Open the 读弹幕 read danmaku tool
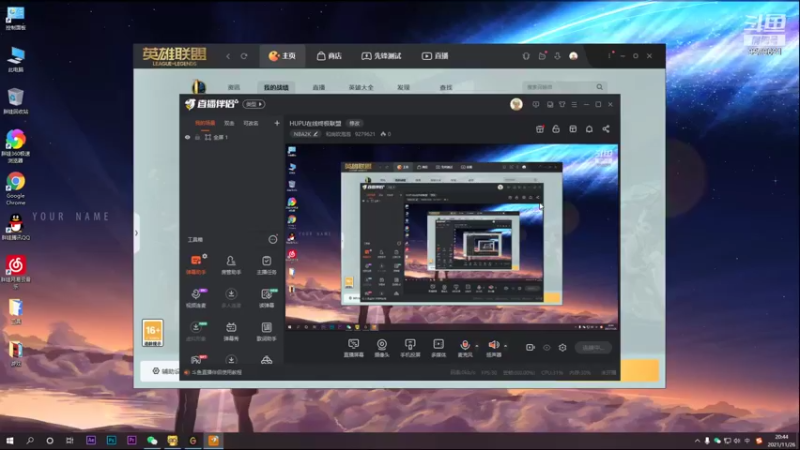Viewport: 800px width, 450px height. click(x=266, y=298)
